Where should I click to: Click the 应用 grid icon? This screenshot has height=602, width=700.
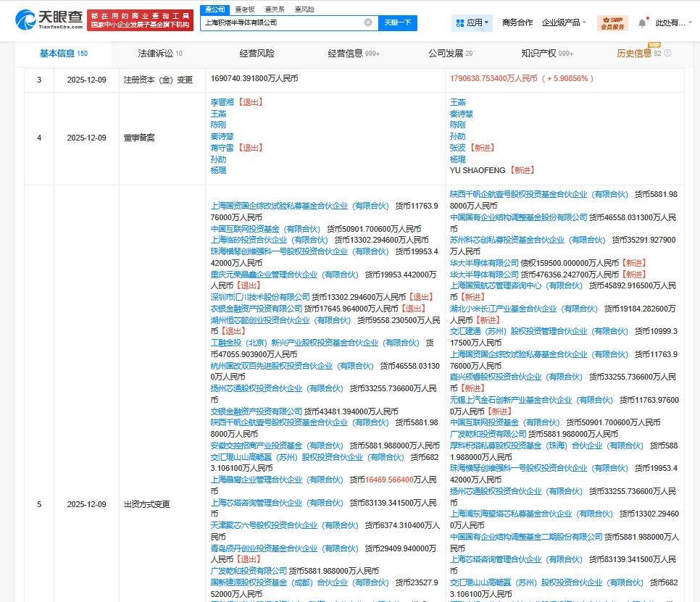coord(460,23)
